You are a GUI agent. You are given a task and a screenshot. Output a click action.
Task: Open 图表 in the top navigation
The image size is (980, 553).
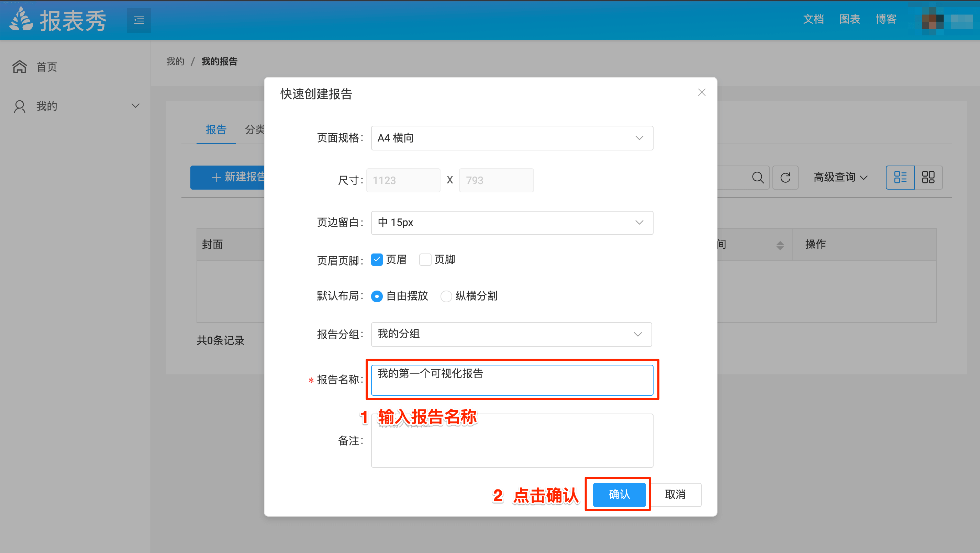[x=849, y=19]
